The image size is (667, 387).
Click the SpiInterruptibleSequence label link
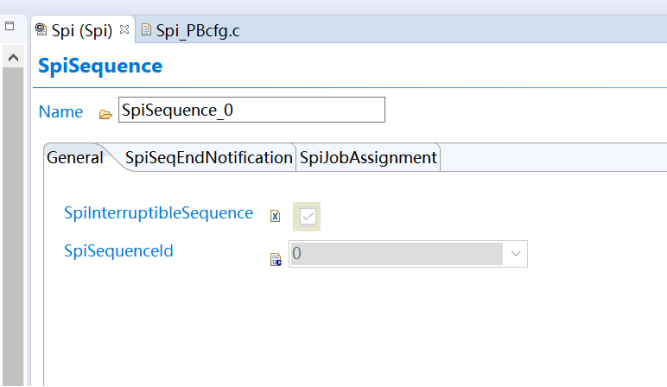(x=158, y=213)
